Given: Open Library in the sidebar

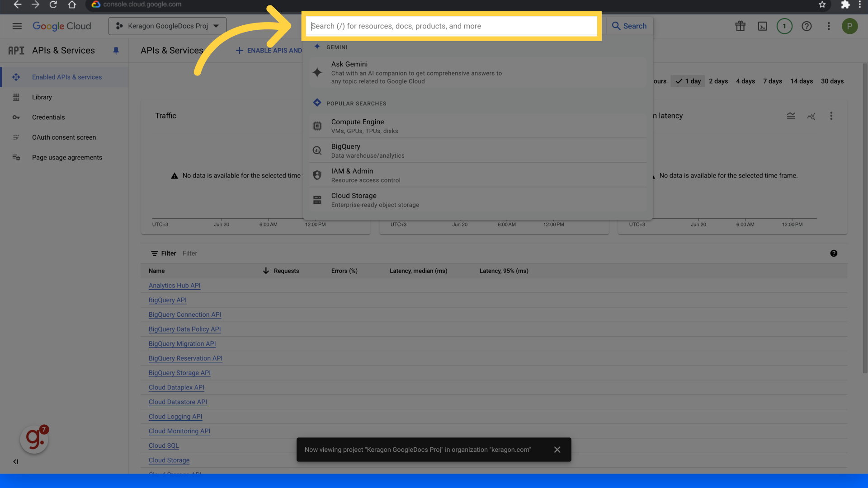Looking at the screenshot, I should 64,97.
